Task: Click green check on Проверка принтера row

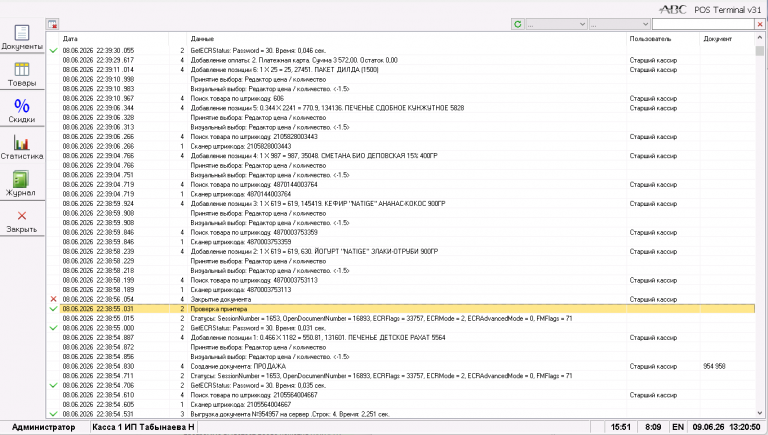Action: point(53,309)
